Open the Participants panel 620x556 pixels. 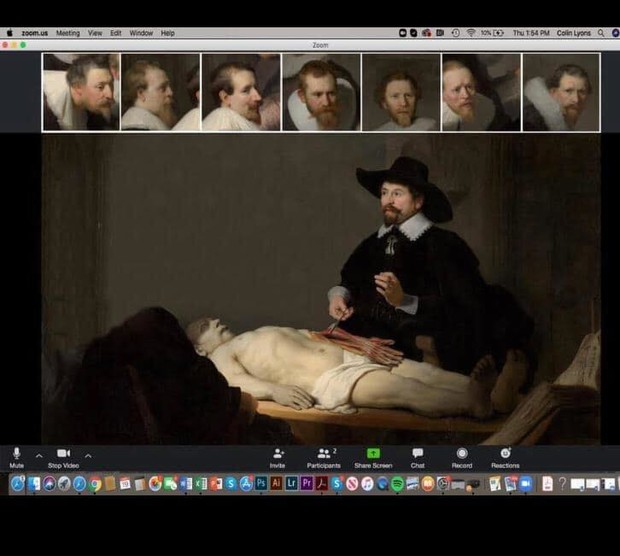[324, 458]
